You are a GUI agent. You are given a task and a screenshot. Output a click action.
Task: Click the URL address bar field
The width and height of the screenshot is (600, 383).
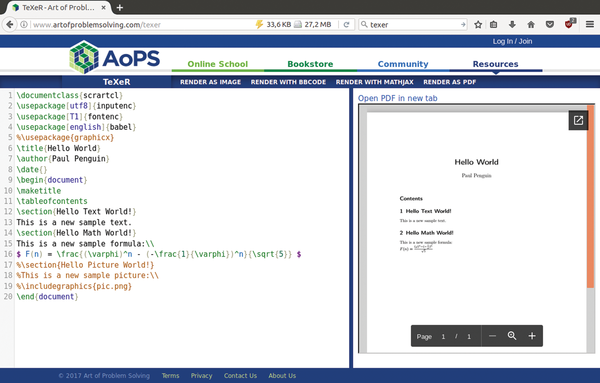142,24
